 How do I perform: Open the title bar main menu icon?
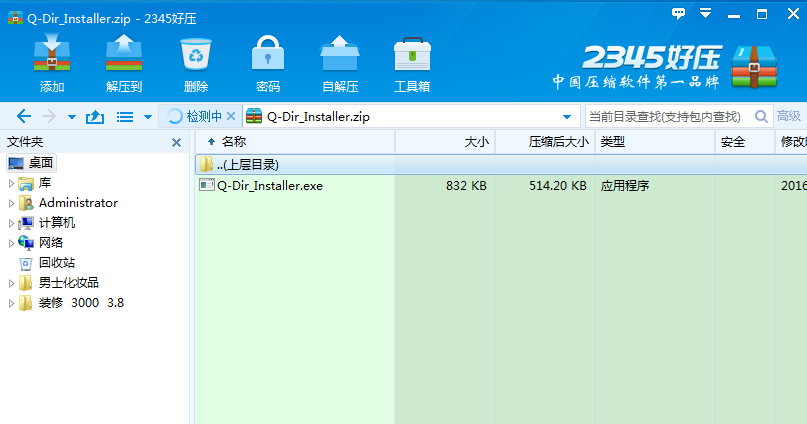[x=706, y=13]
